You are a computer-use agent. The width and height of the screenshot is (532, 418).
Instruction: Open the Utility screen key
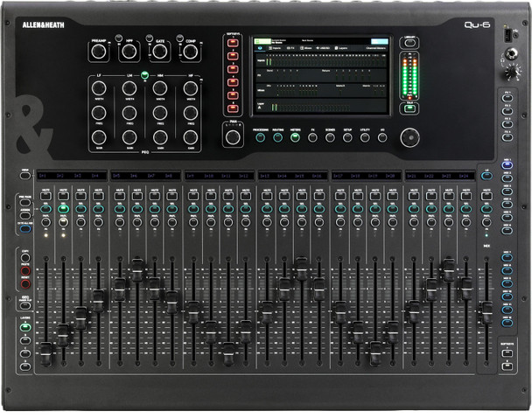click(365, 137)
